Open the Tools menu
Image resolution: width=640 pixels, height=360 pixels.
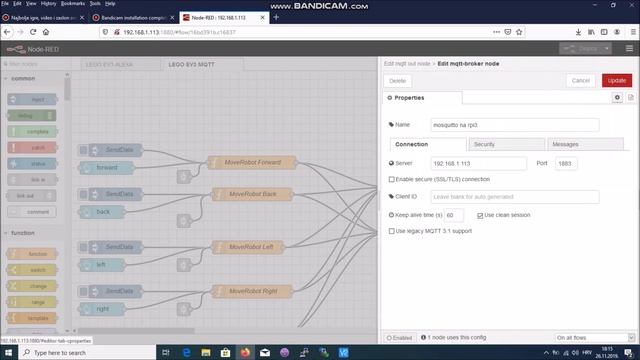(95, 4)
